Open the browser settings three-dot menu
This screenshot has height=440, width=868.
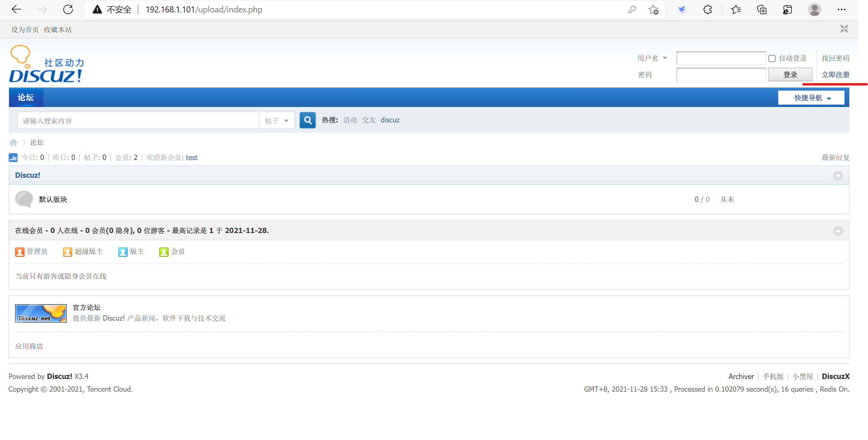(842, 9)
